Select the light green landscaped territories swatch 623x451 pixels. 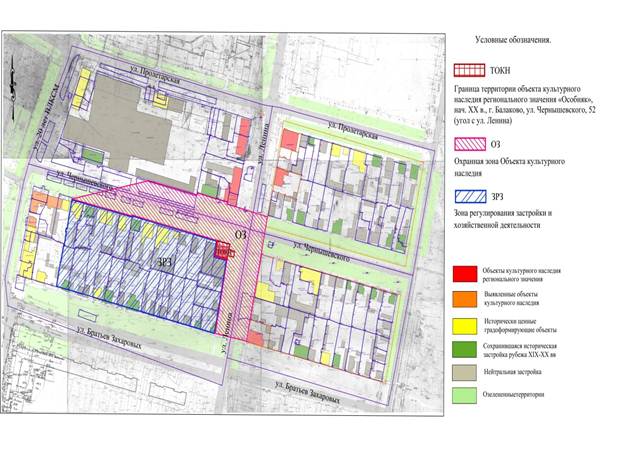[464, 395]
